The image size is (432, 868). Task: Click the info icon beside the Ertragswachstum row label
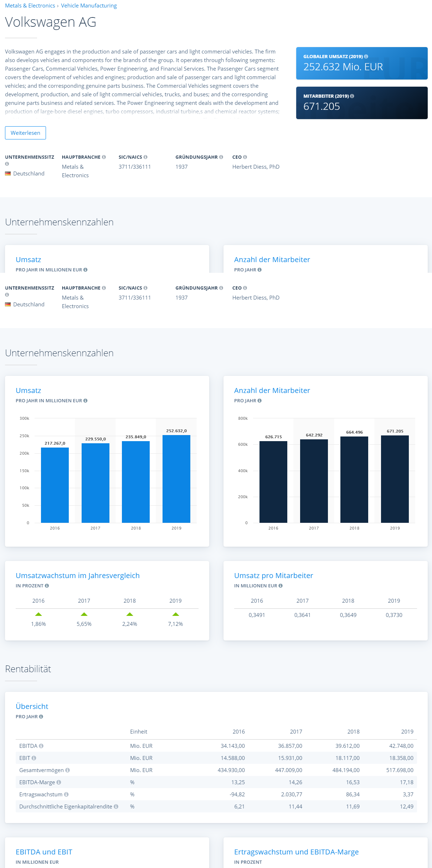66,794
